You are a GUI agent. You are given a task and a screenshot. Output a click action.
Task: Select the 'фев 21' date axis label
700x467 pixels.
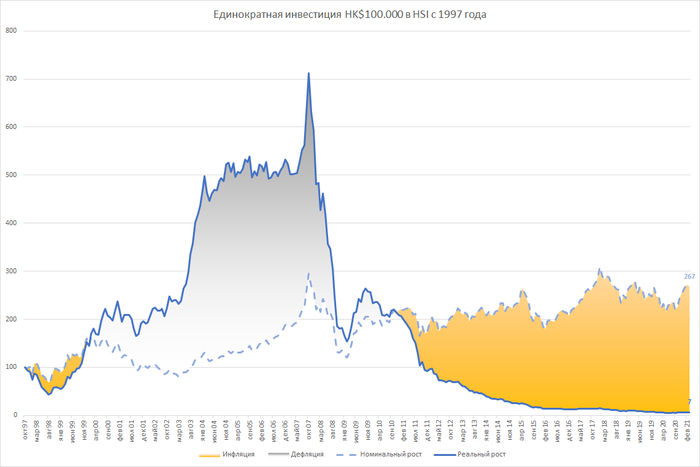tap(687, 429)
